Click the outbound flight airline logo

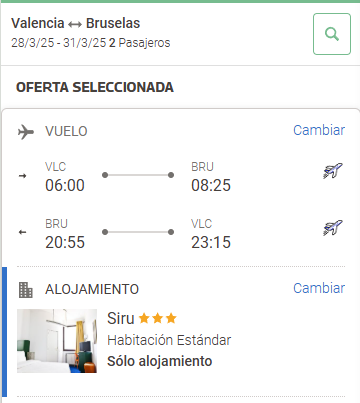[x=333, y=171]
